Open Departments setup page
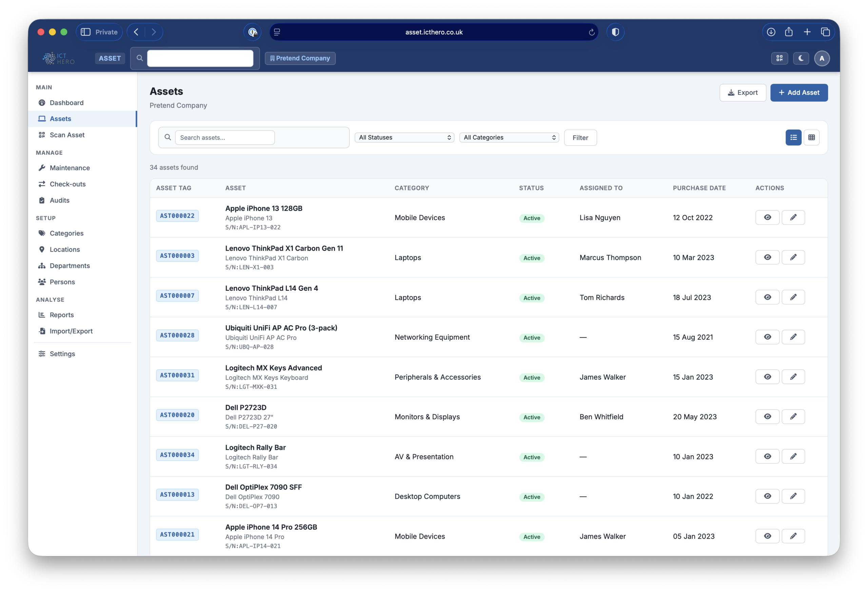 [82, 266]
